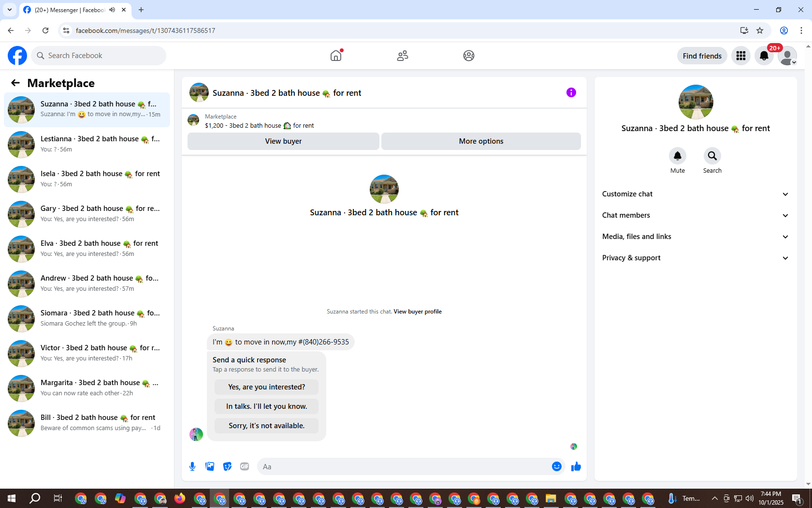The height and width of the screenshot is (508, 812).
Task: Click the Facebook logo icon
Action: [x=17, y=56]
